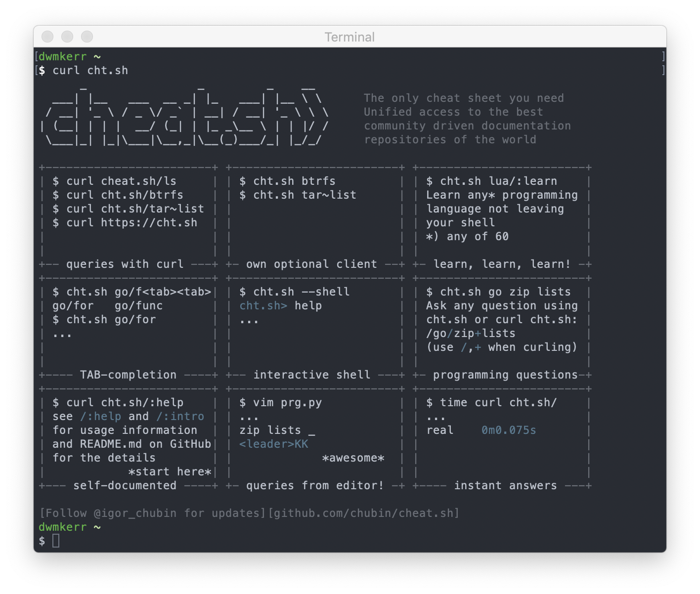Click the "$ curl https://cht.sh" line
The height and width of the screenshot is (594, 700).
(125, 222)
